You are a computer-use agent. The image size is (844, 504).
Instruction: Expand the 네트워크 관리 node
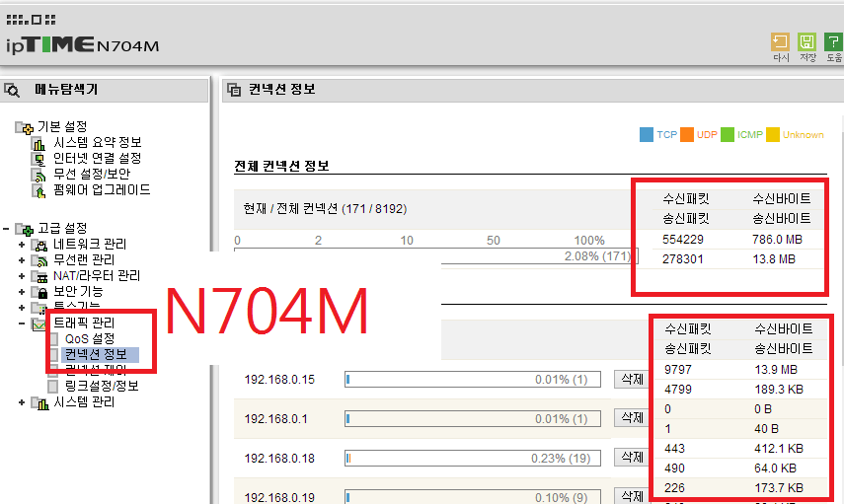[22, 245]
